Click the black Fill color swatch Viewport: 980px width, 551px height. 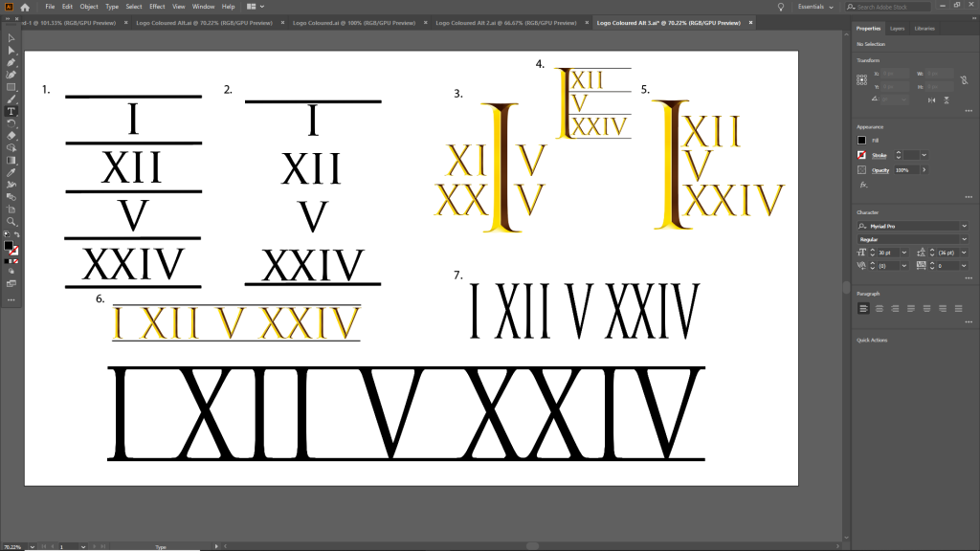862,141
